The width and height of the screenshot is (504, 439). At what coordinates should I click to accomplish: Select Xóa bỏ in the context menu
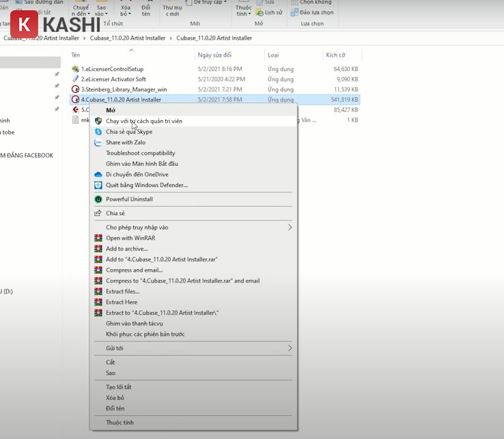pyautogui.click(x=194, y=398)
